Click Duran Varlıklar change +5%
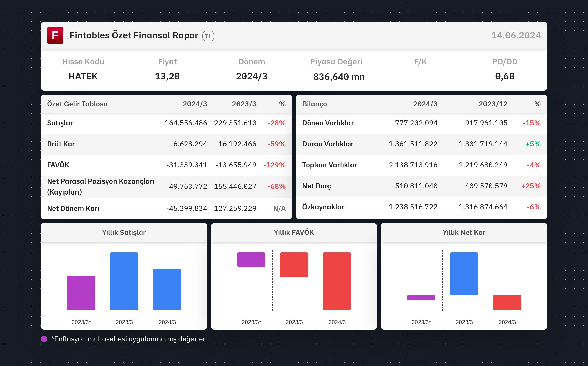The width and height of the screenshot is (588, 366). pyautogui.click(x=533, y=144)
